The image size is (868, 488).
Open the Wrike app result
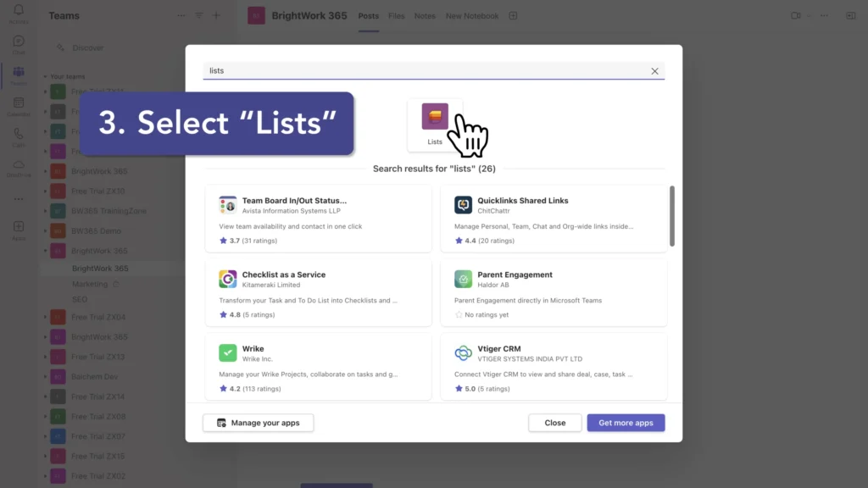click(x=319, y=367)
